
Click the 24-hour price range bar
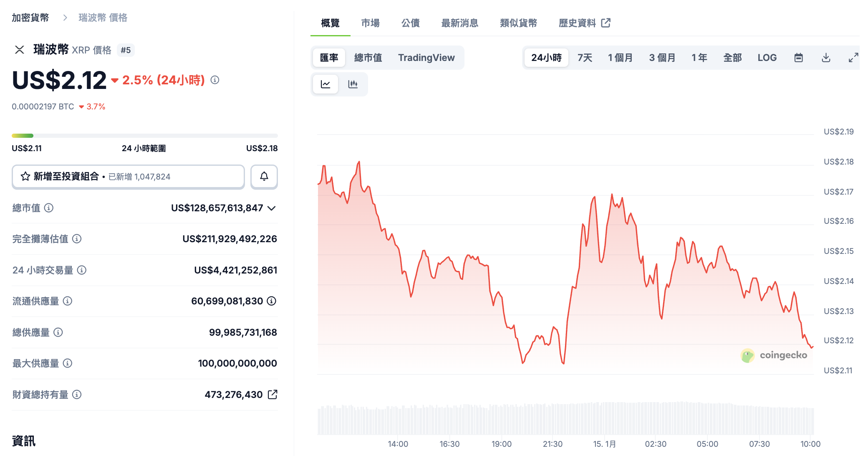click(x=144, y=136)
